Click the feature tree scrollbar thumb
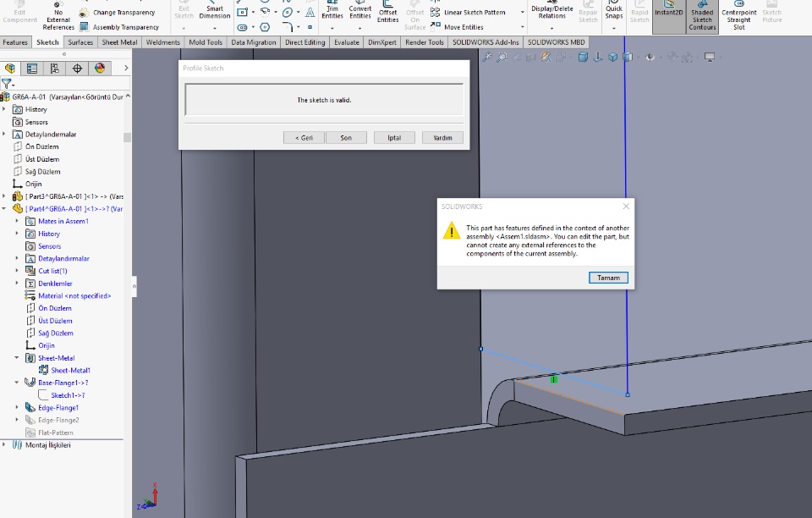Screen dimensions: 812x518 pyautogui.click(x=127, y=137)
